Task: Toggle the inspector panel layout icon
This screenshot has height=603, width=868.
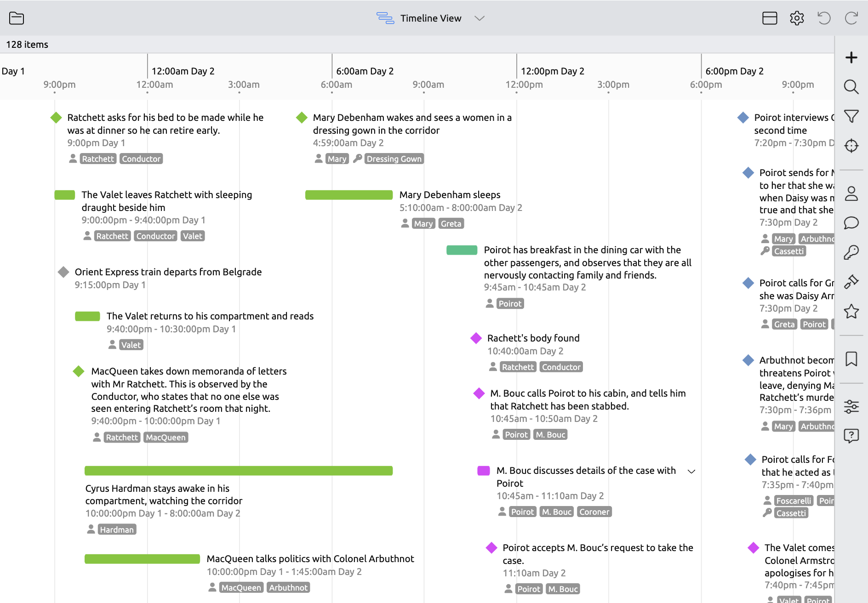Action: tap(770, 18)
